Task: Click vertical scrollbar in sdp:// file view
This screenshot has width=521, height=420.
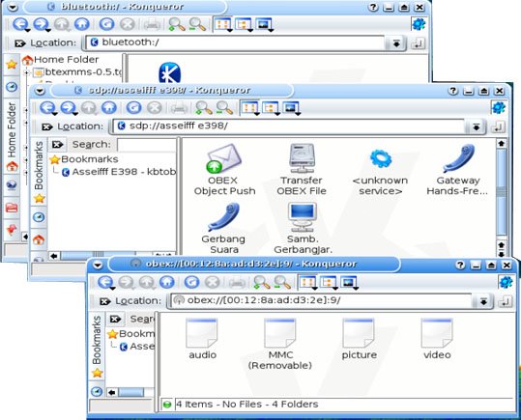Action: [501, 192]
